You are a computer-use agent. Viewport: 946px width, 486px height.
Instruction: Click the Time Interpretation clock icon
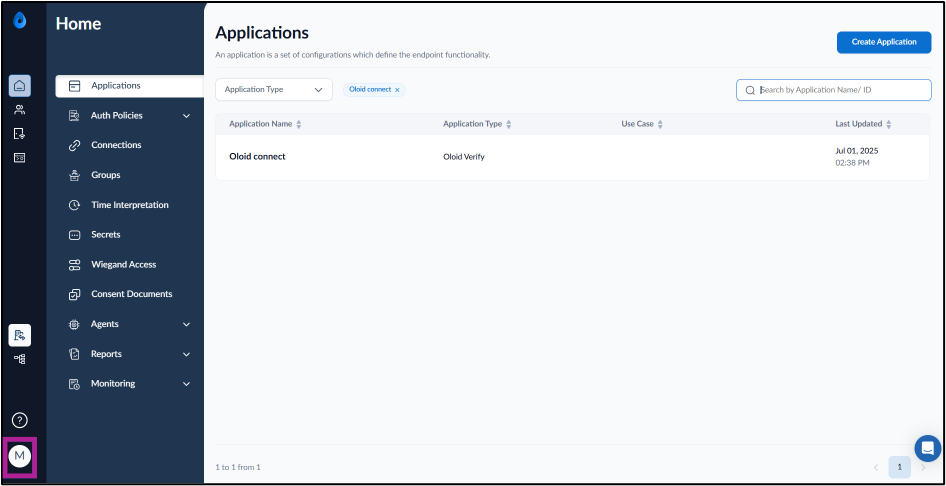pyautogui.click(x=75, y=205)
